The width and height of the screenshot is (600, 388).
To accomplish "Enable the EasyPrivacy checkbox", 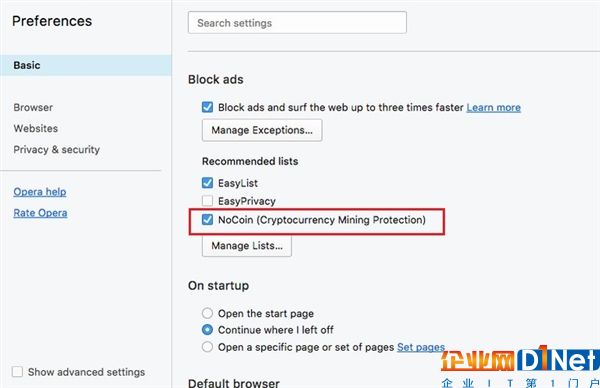I will coord(207,201).
